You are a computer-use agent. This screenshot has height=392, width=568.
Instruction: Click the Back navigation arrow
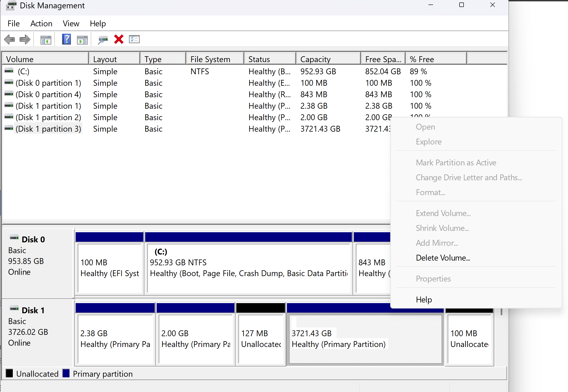click(10, 39)
